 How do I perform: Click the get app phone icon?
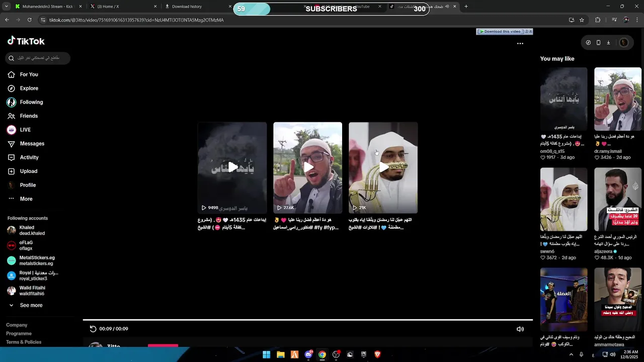[x=598, y=43]
